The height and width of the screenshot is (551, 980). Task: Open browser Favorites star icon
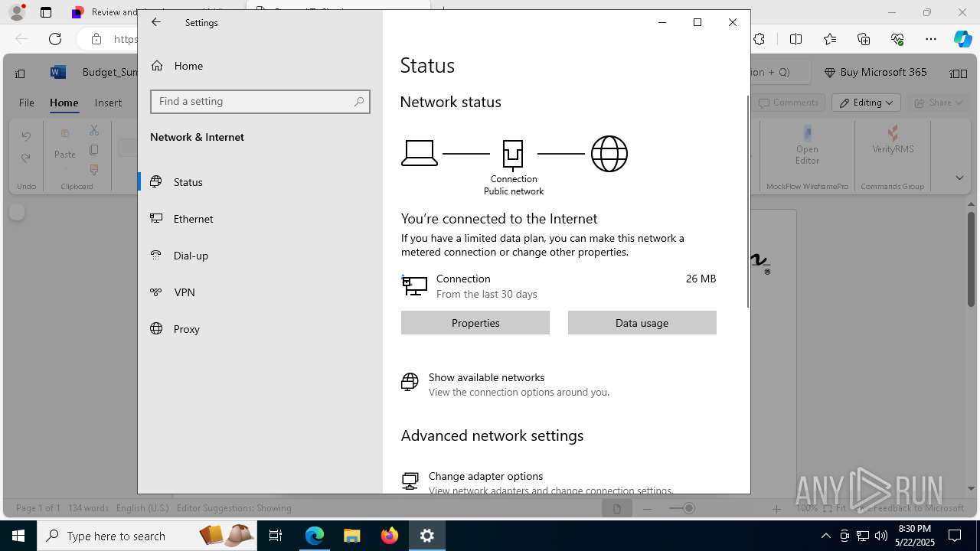click(830, 39)
